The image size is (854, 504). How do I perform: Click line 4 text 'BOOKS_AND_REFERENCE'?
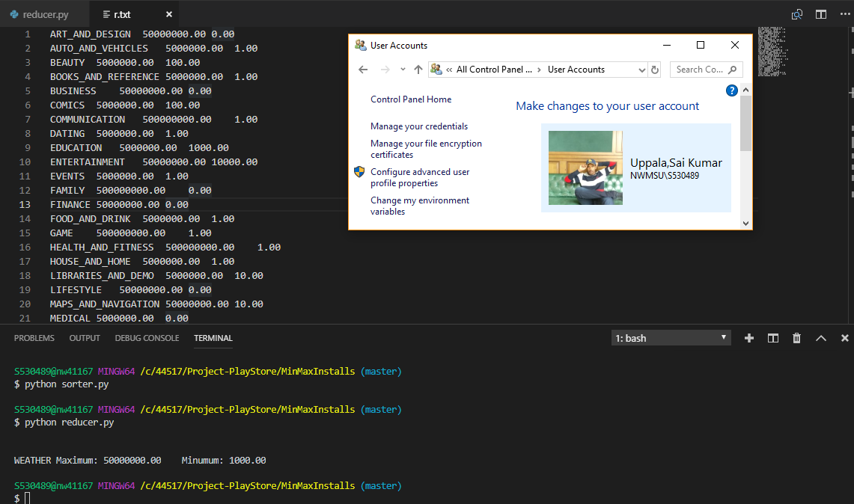click(105, 77)
